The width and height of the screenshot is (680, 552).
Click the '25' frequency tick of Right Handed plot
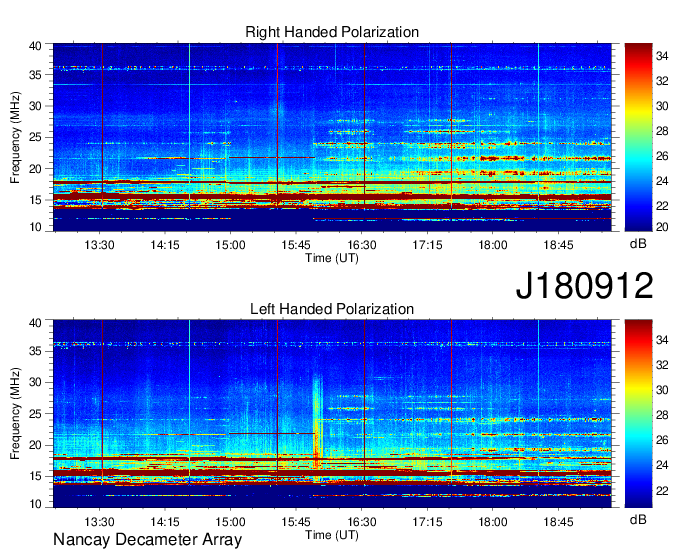(35, 137)
